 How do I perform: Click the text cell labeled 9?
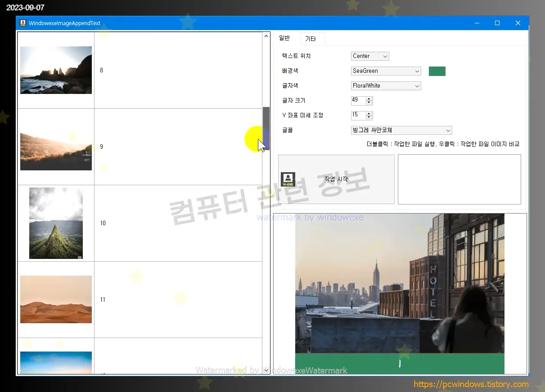pos(178,147)
